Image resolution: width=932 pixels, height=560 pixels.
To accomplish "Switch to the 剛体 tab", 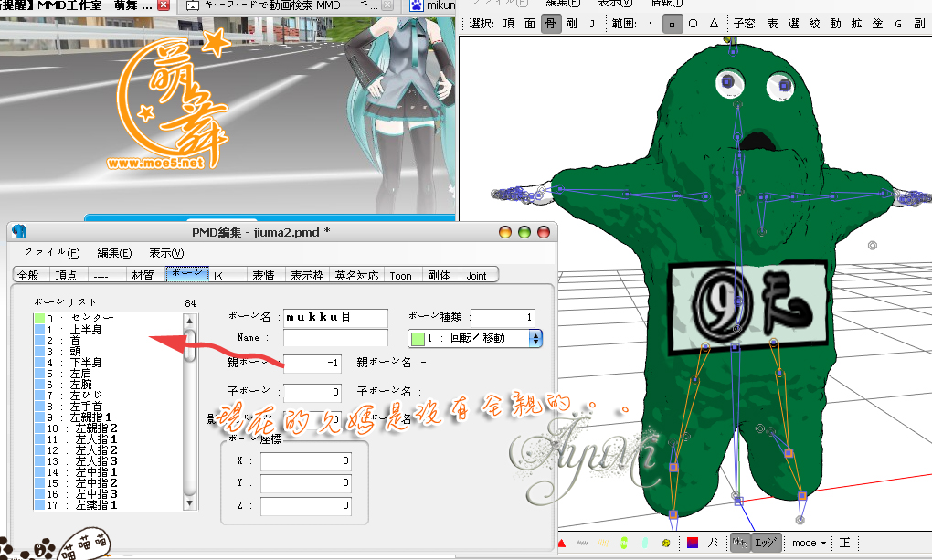I will [439, 275].
